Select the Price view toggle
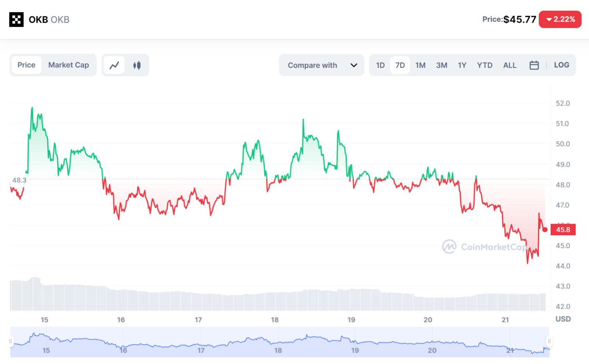The height and width of the screenshot is (364, 589). [x=26, y=65]
